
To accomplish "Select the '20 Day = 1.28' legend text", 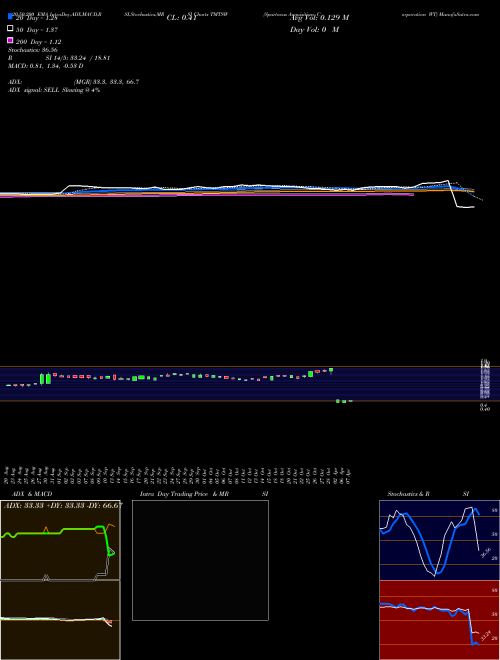I will tap(38, 18).
